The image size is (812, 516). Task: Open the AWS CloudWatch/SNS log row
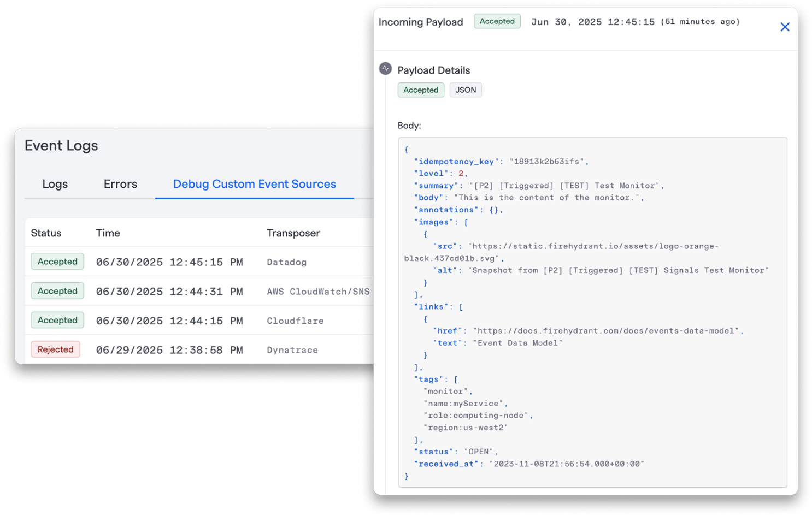coord(199,291)
